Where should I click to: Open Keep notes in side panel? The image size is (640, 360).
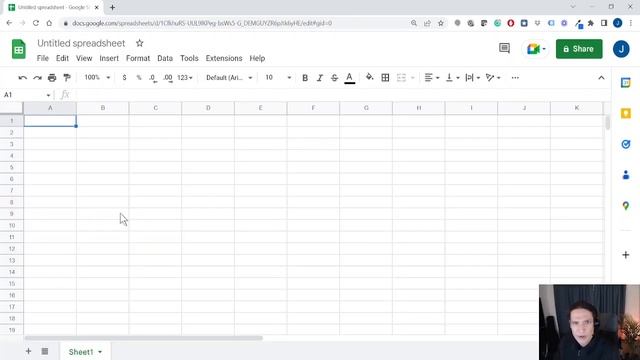coord(626,113)
